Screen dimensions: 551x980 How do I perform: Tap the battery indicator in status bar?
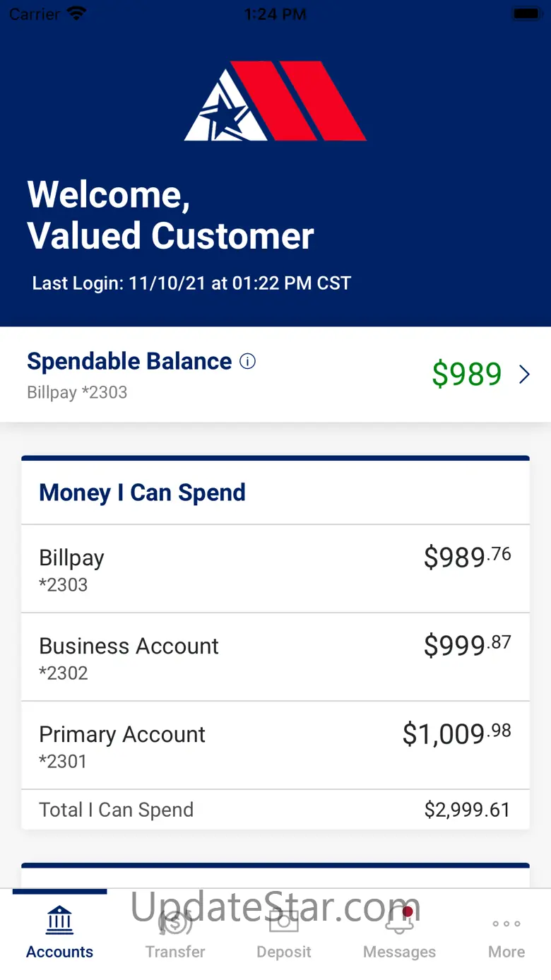coord(527,13)
